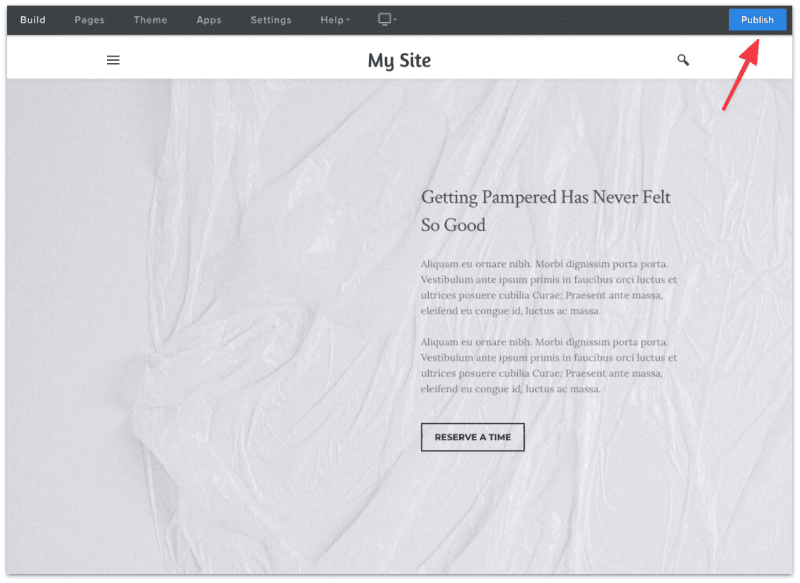Select the Build tab

click(32, 19)
